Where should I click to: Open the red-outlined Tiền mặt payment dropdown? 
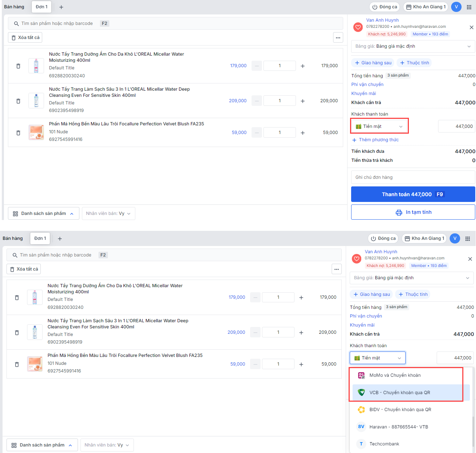coord(379,126)
